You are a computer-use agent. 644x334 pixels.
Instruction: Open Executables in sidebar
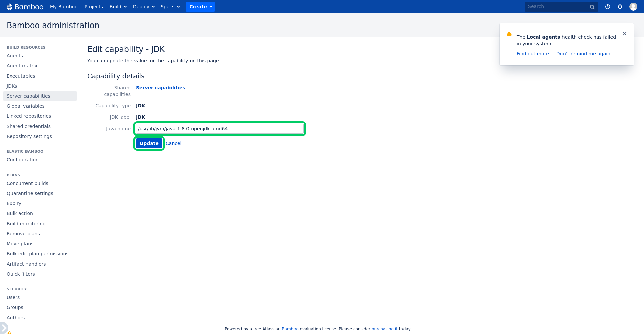[x=21, y=76]
